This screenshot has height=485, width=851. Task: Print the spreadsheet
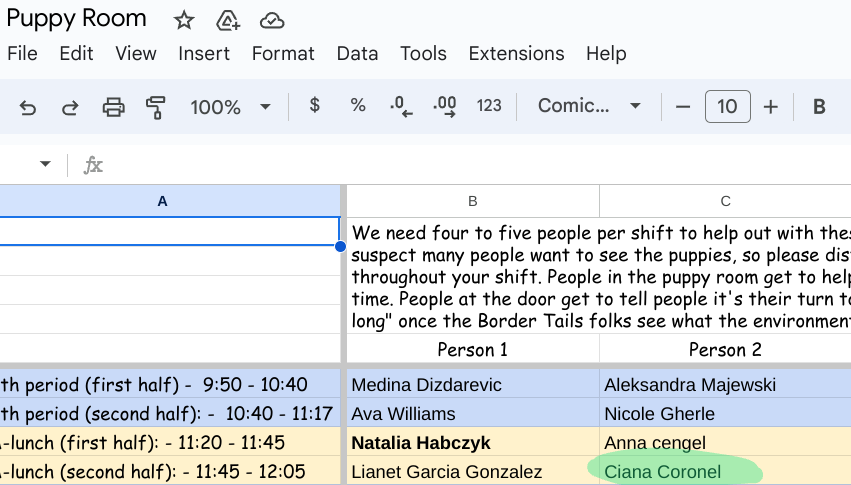pyautogui.click(x=114, y=107)
